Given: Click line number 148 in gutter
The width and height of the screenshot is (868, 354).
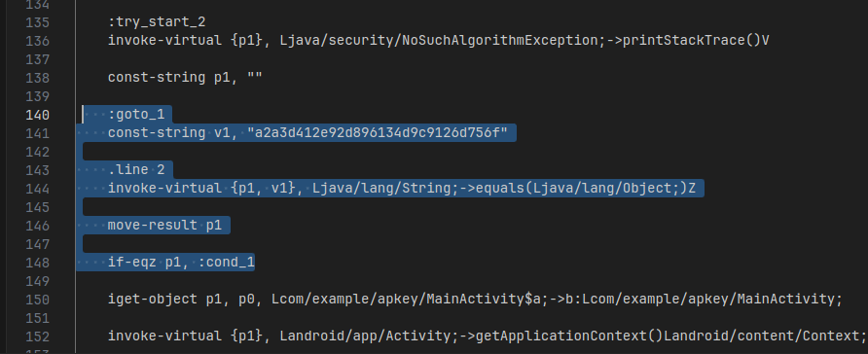Looking at the screenshot, I should pos(38,263).
